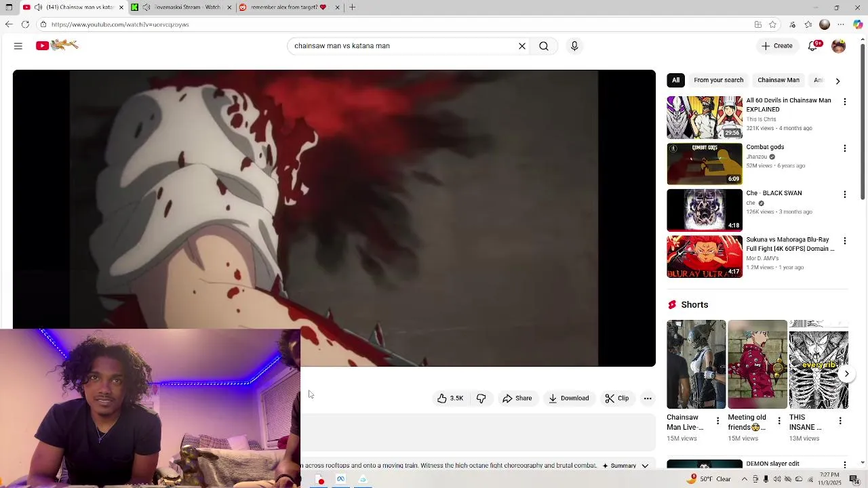Show next Shorts with arrow

click(x=846, y=373)
